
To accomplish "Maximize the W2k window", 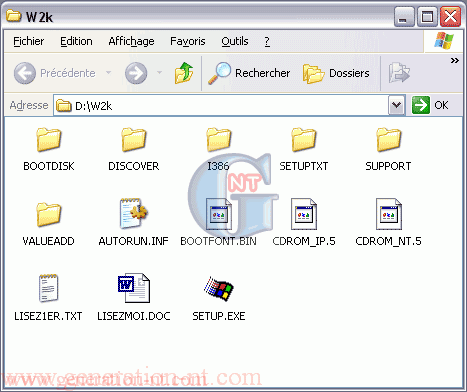I will pos(427,17).
